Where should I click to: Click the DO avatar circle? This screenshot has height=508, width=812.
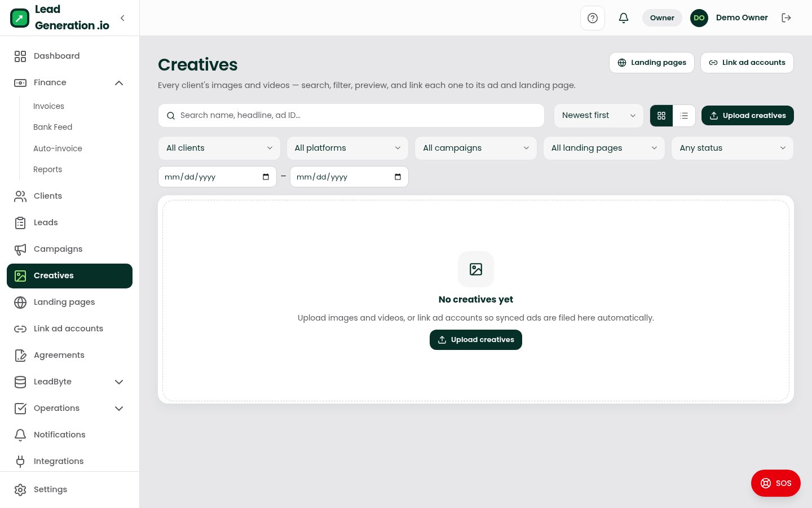click(699, 18)
